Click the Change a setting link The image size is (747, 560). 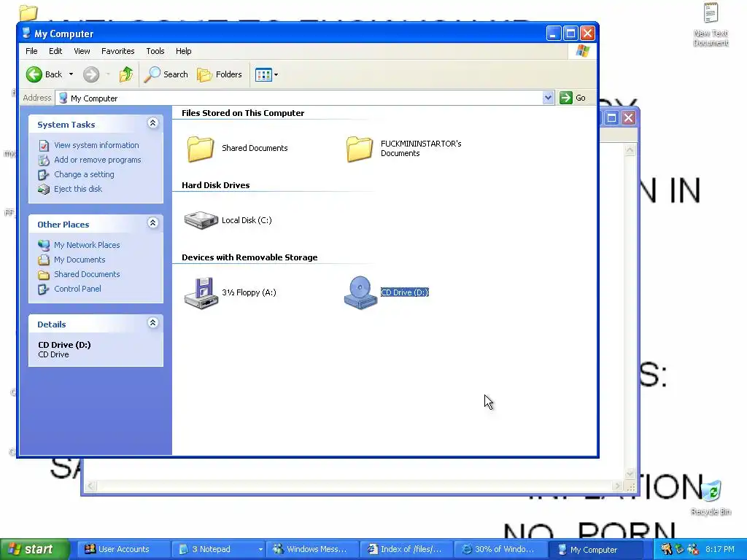84,174
